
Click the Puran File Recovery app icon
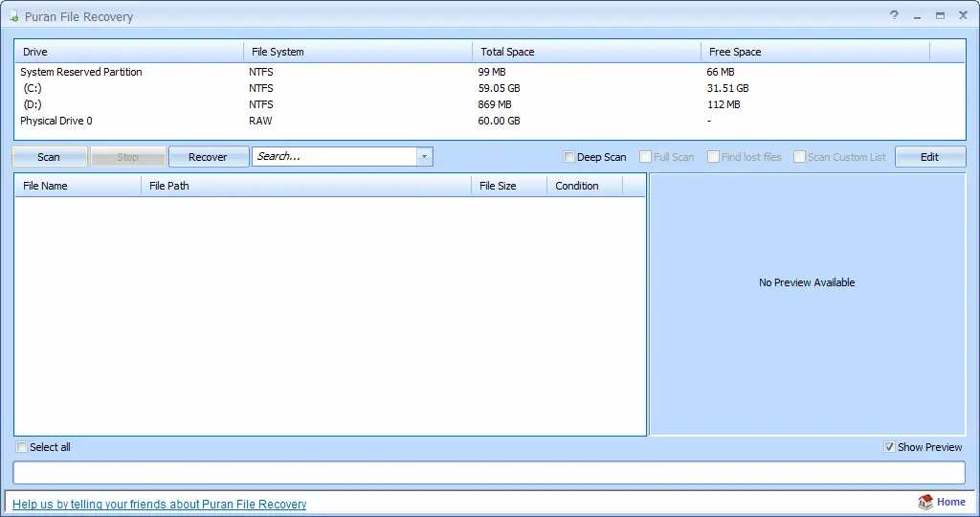point(13,16)
